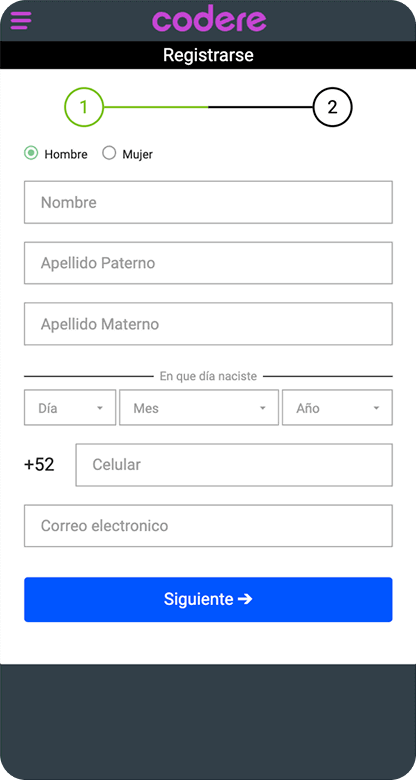The image size is (416, 780).
Task: Open the hamburger menu icon
Action: pos(21,20)
